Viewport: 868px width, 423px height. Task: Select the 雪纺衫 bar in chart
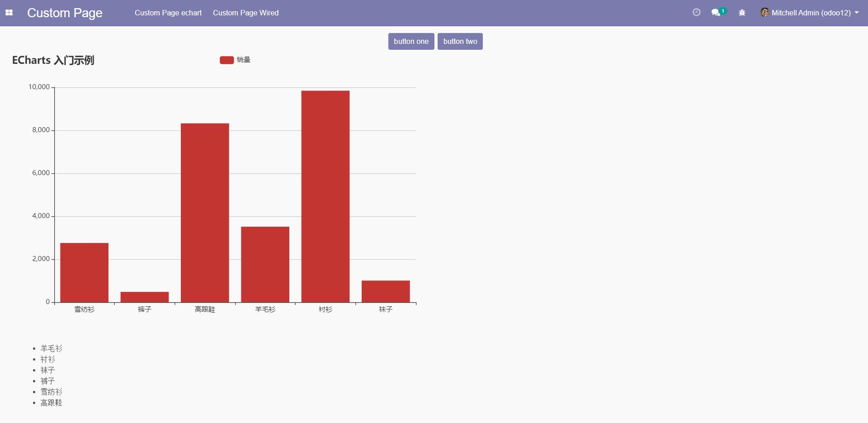coord(84,272)
